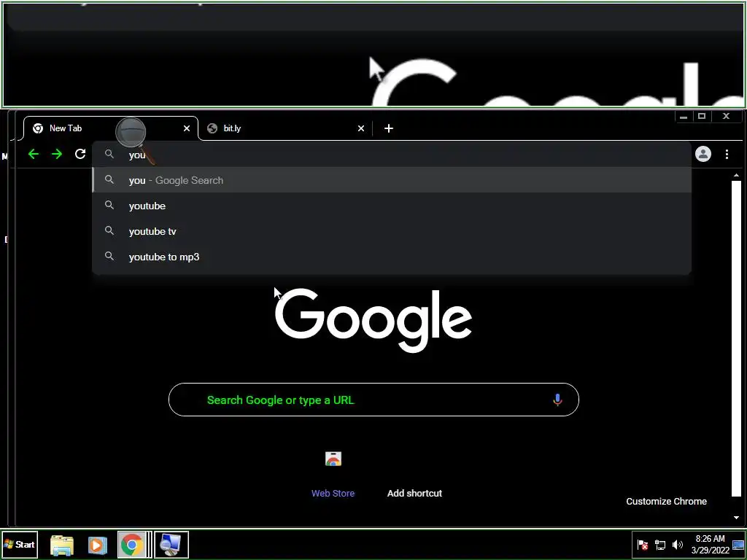This screenshot has height=560, width=747.
Task: Click the Google logo
Action: (x=373, y=320)
